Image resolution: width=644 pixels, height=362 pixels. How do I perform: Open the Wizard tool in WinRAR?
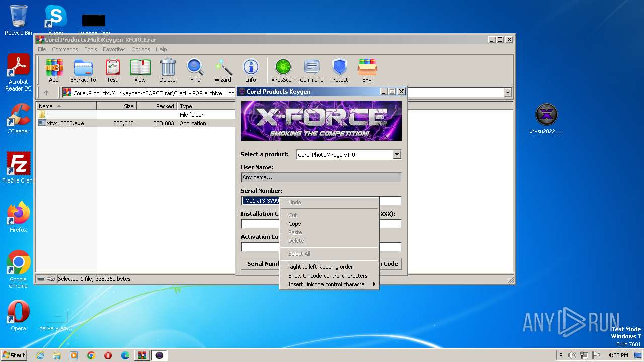(x=223, y=70)
